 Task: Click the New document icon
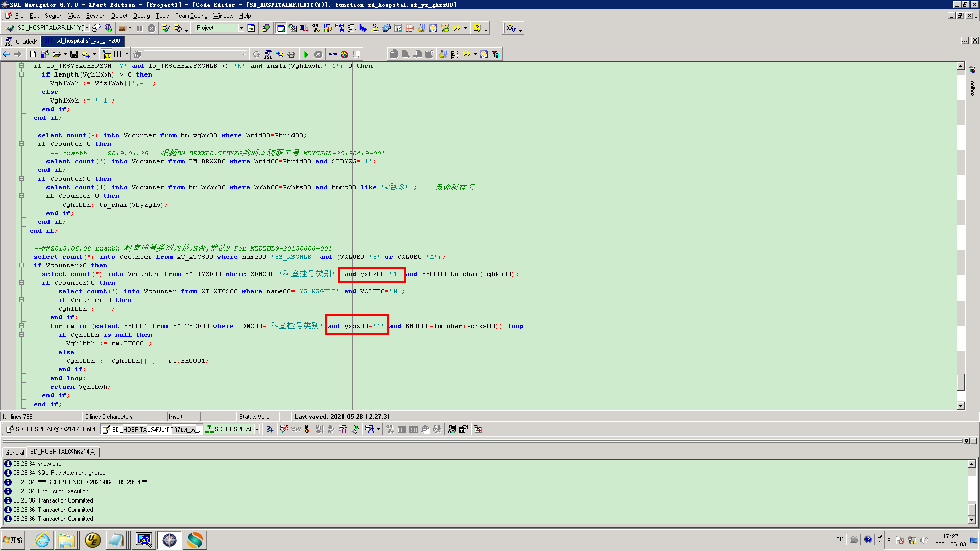(x=33, y=54)
